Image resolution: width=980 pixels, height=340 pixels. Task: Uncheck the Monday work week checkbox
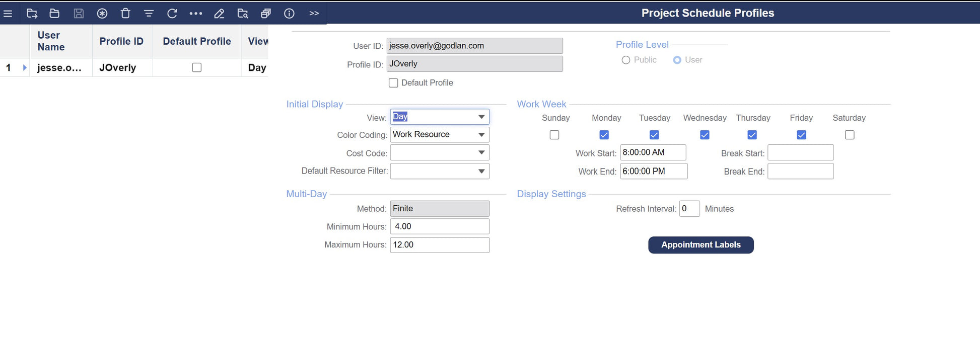[x=604, y=135]
